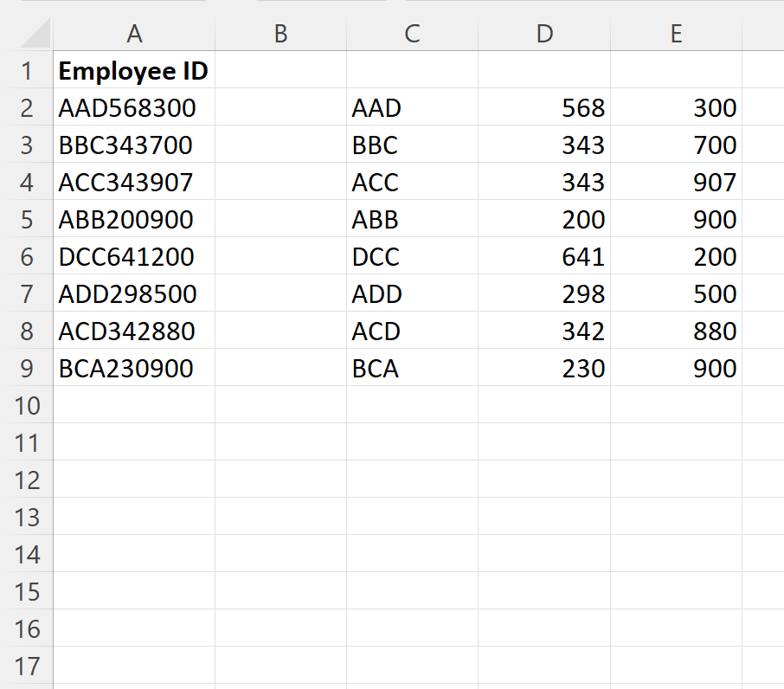Select cell containing BCA230900
This screenshot has height=689, width=784.
(x=135, y=369)
